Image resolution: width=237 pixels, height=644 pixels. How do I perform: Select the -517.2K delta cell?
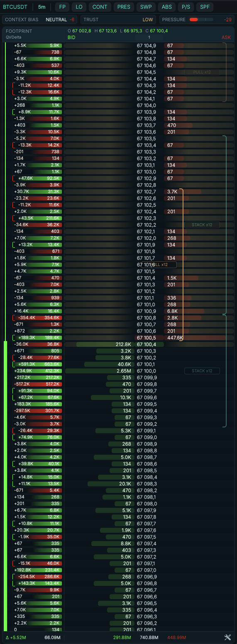click(x=22, y=384)
